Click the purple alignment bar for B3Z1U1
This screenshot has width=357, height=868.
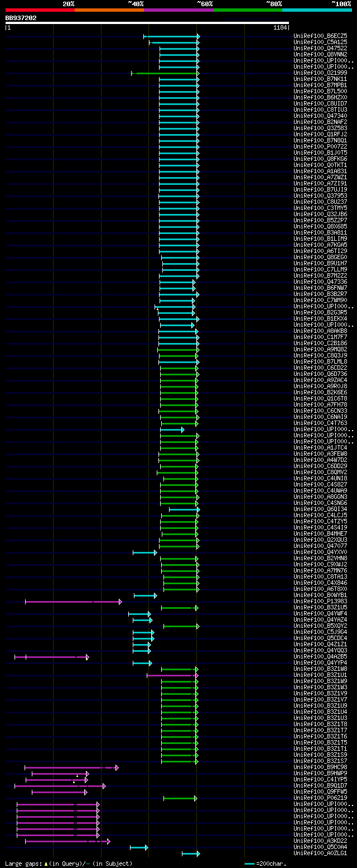[172, 675]
